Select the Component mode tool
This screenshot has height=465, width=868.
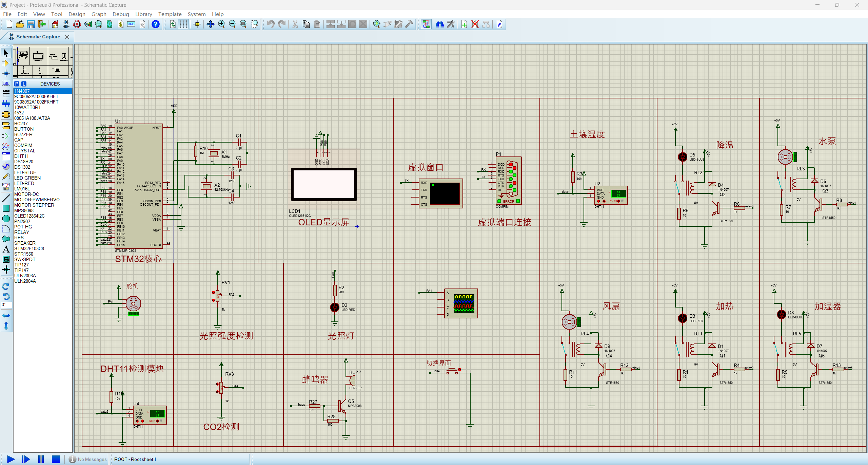(x=6, y=63)
